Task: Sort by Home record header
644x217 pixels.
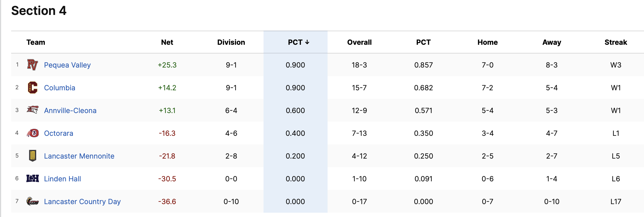Action: point(488,42)
